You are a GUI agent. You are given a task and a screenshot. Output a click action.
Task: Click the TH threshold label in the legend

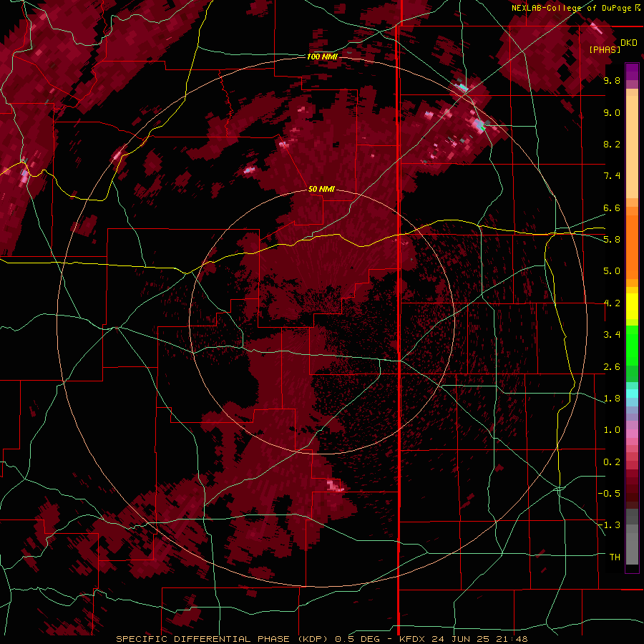(615, 557)
